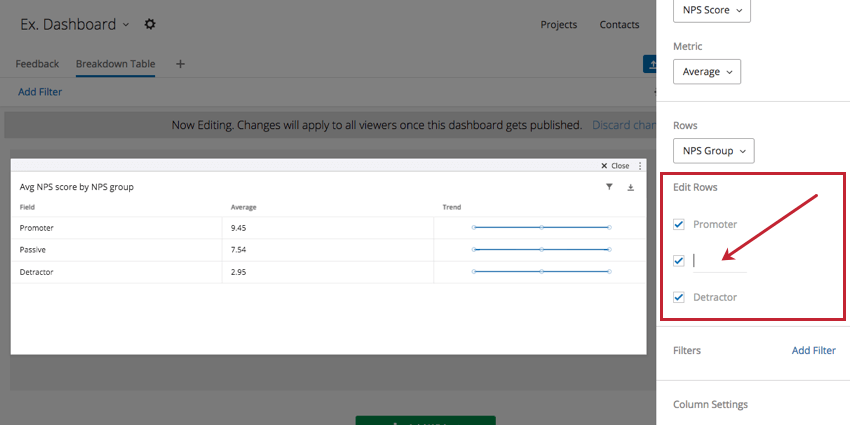Go to Contacts in top navigation
This screenshot has width=850, height=425.
pyautogui.click(x=619, y=24)
